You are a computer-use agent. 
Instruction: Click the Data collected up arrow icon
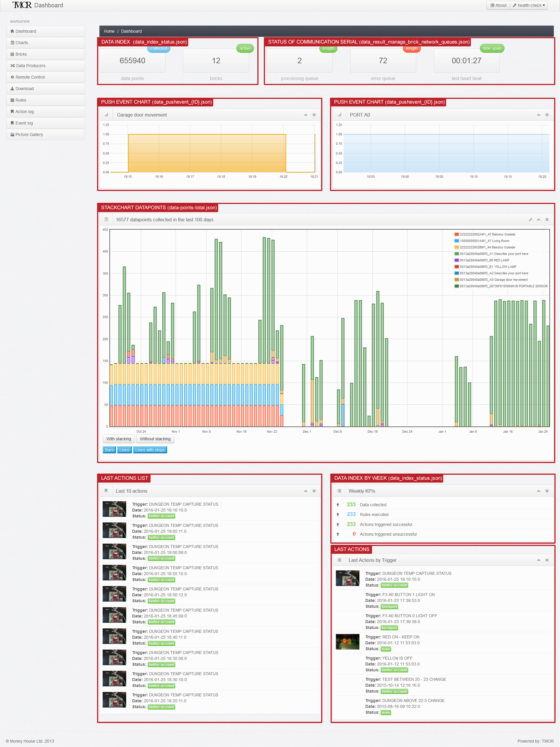338,505
